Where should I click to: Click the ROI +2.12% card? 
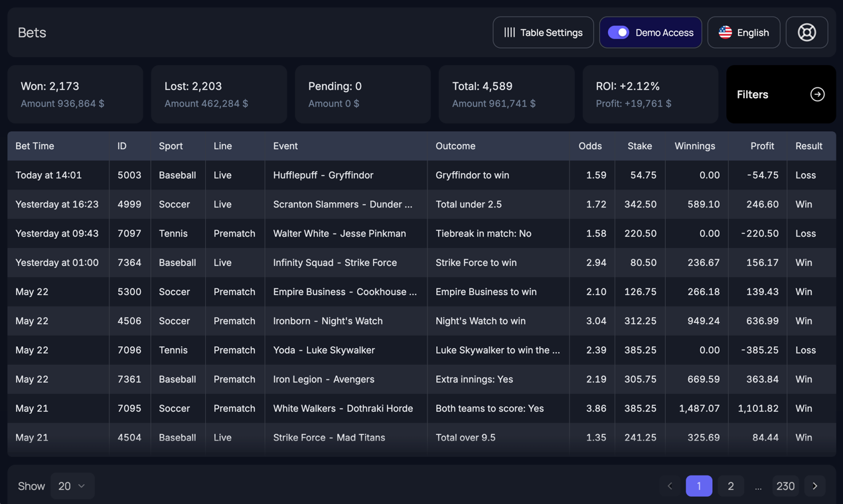coord(650,94)
